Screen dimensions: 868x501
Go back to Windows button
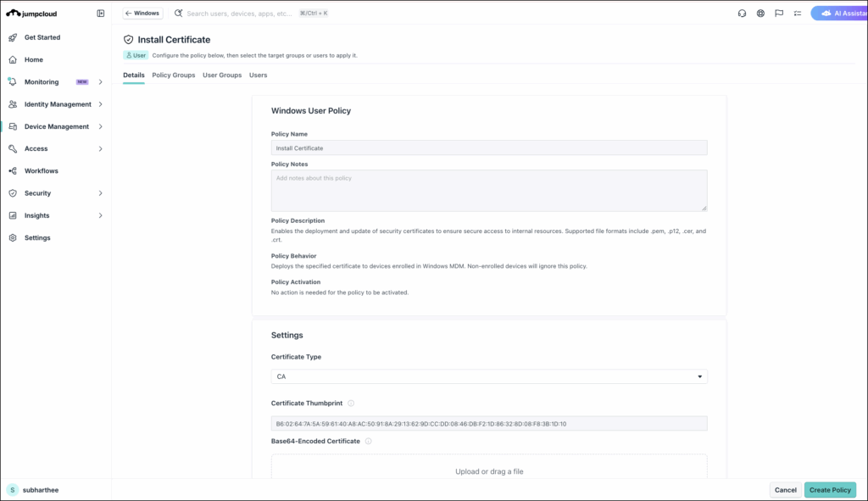pos(142,14)
